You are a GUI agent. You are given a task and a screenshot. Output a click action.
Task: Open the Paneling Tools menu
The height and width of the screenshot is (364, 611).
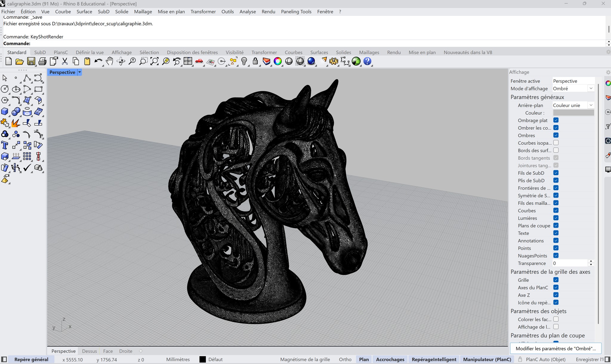(296, 12)
